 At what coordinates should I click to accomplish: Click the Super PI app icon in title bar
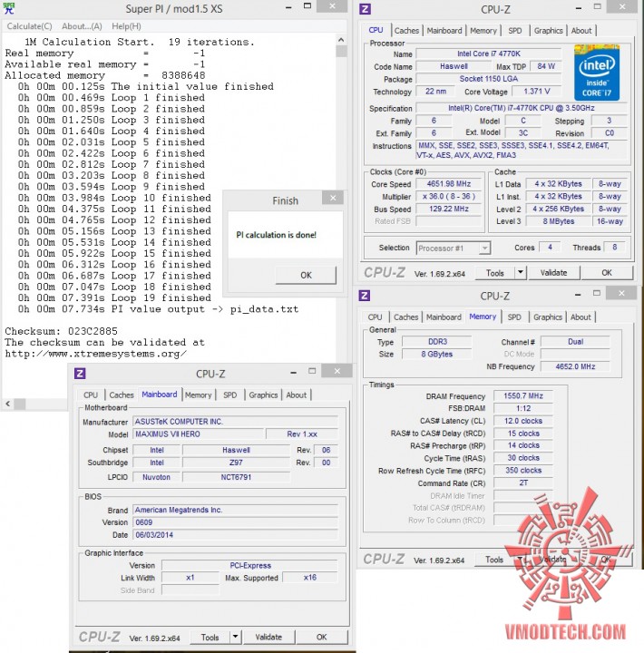click(x=9, y=8)
